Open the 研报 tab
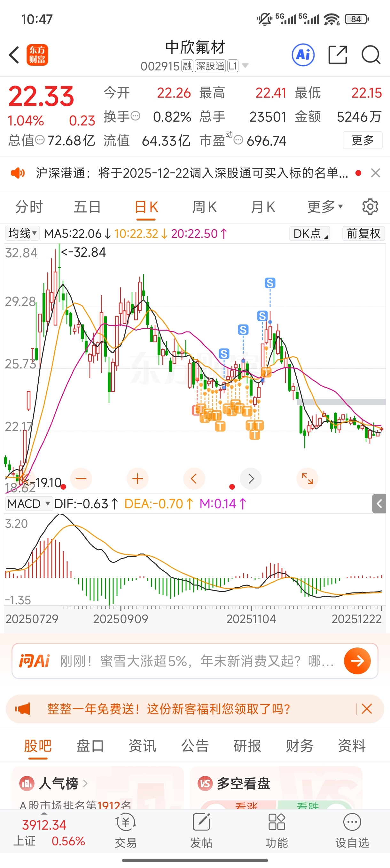 pyautogui.click(x=247, y=745)
